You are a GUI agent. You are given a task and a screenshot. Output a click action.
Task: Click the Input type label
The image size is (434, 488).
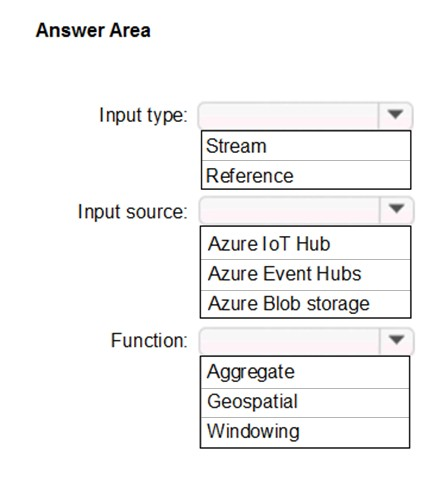click(143, 116)
